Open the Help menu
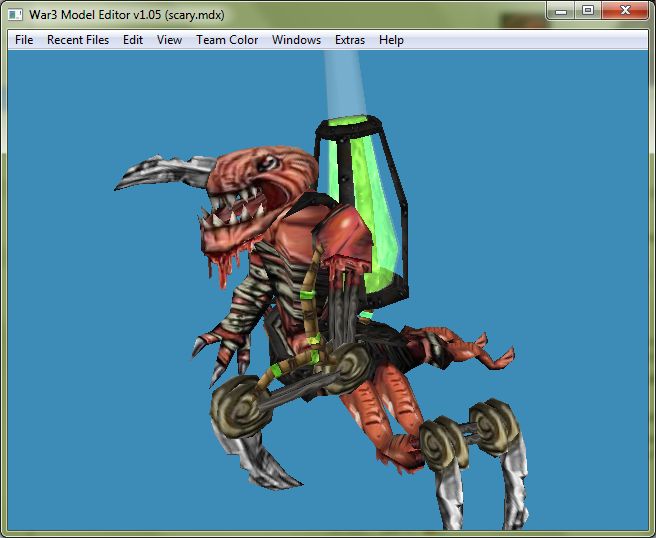656x538 pixels. click(x=391, y=40)
